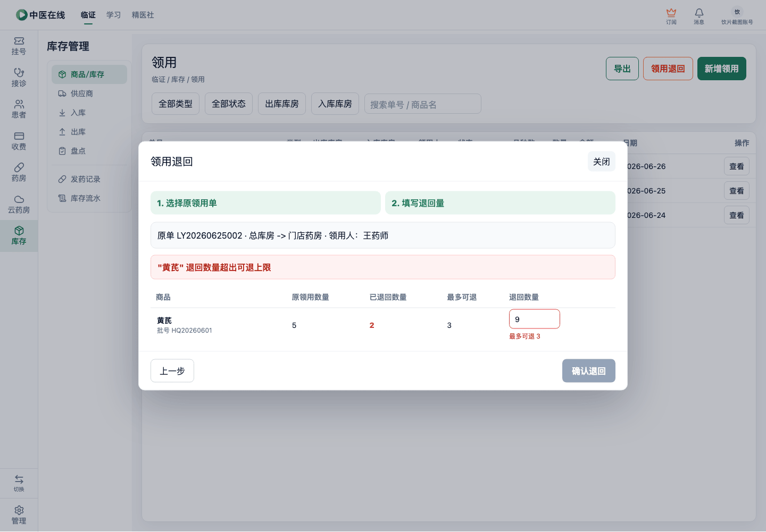Open the 消息 bell notifications
This screenshot has height=532, width=766.
tap(699, 16)
